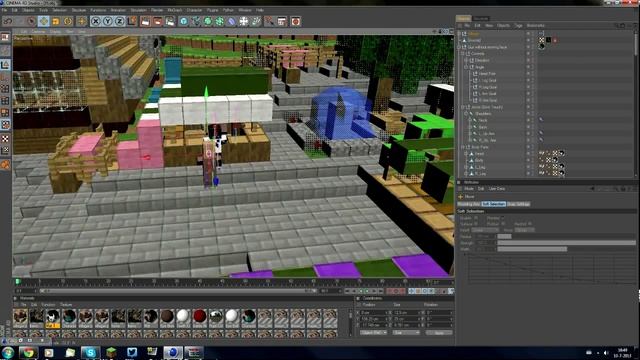Collapse the Body Parts group
Image resolution: width=640 pixels, height=360 pixels.
tap(463, 147)
